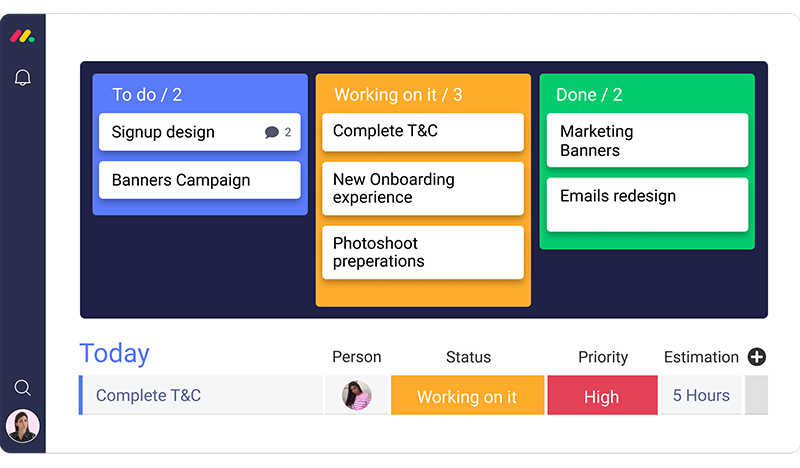Open user profile avatar in sidebar
800x468 pixels.
coord(22,425)
